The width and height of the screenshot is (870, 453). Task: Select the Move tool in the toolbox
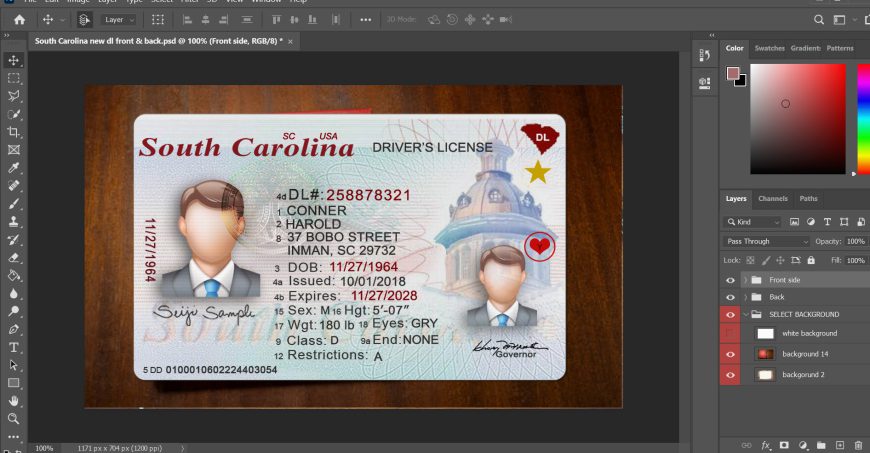point(13,60)
